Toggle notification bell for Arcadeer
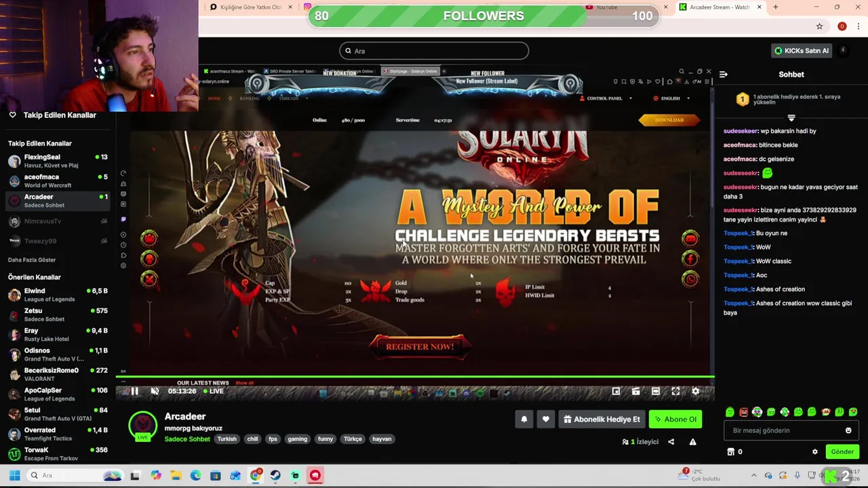The height and width of the screenshot is (488, 868). point(524,419)
